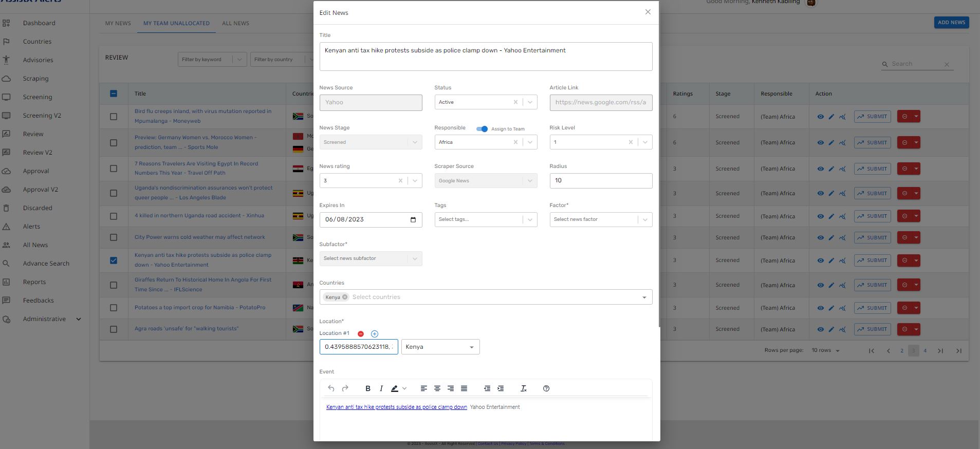Expand the Risk Level dropdown
This screenshot has height=449, width=980.
(645, 142)
